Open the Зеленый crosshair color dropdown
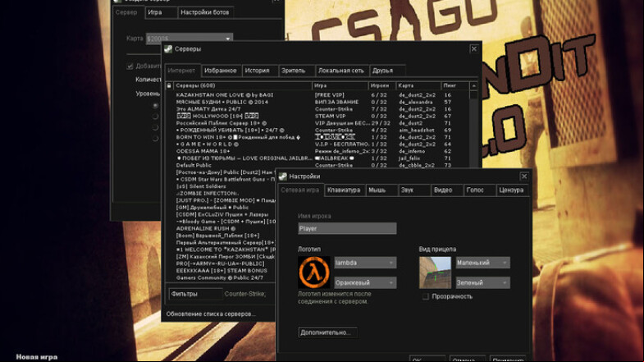Image resolution: width=644 pixels, height=362 pixels. click(483, 282)
